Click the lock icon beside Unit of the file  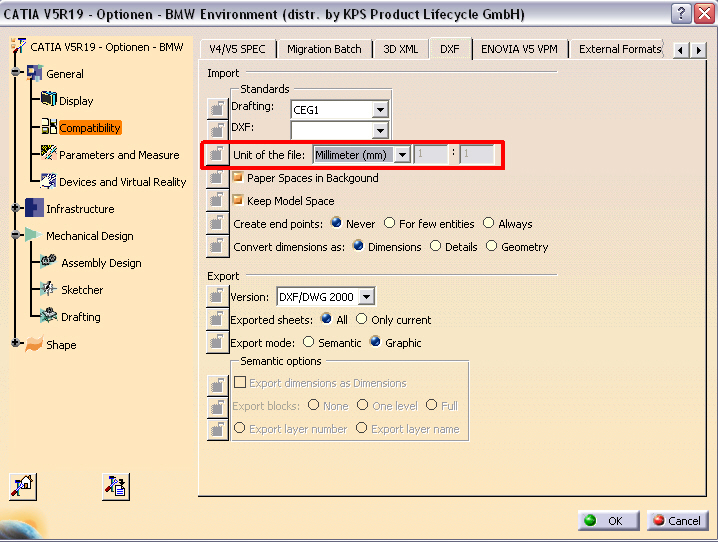(x=217, y=154)
